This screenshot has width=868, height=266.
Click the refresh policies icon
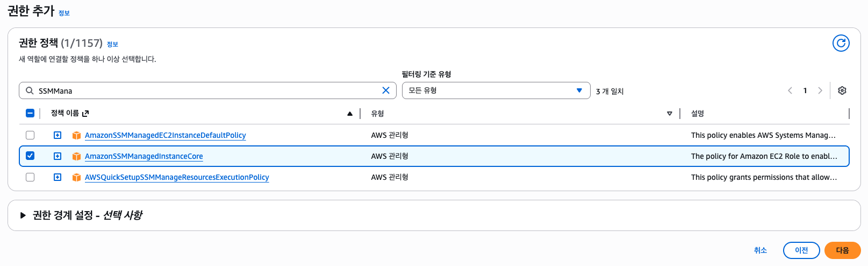click(841, 43)
